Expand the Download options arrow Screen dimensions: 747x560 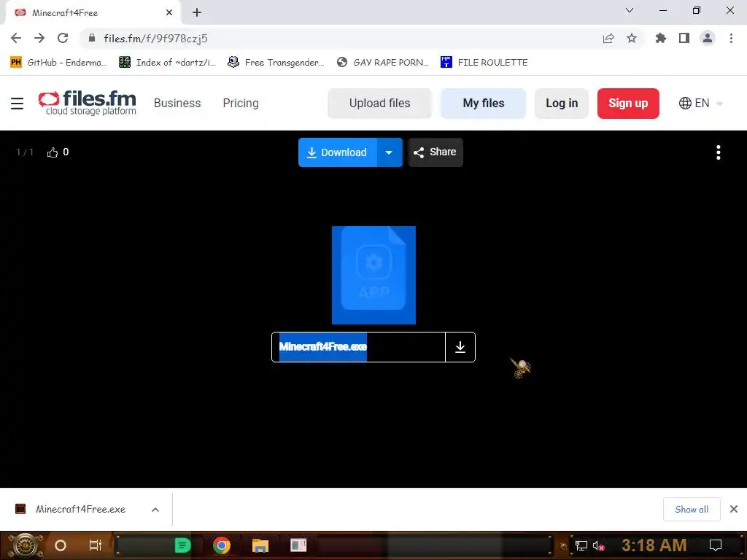(x=390, y=152)
